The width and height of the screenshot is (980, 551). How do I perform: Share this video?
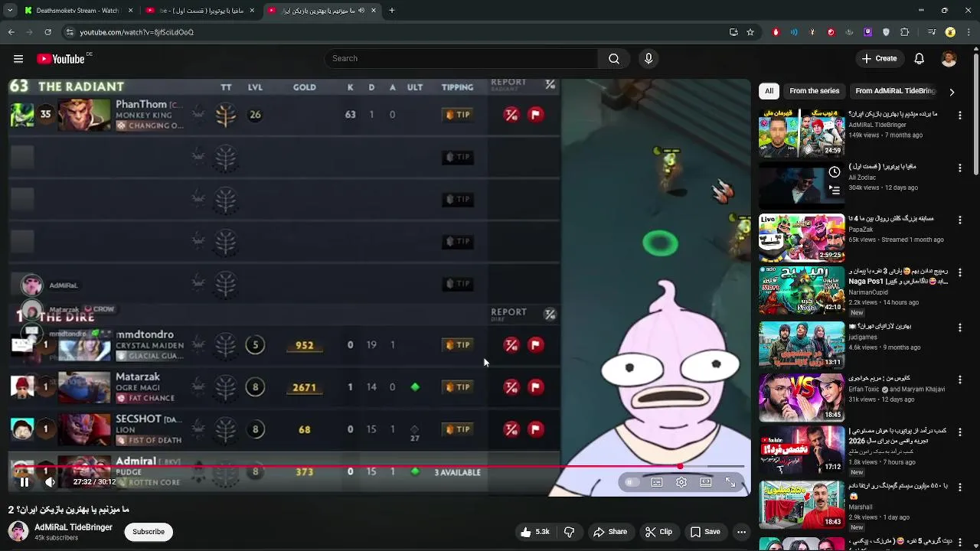click(x=610, y=532)
